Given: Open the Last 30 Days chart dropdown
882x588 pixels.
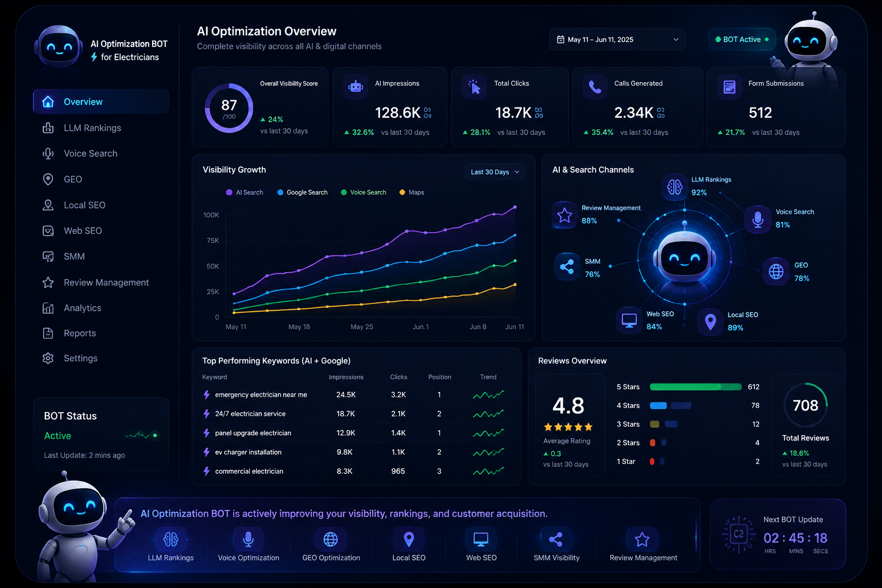Looking at the screenshot, I should click(x=494, y=172).
